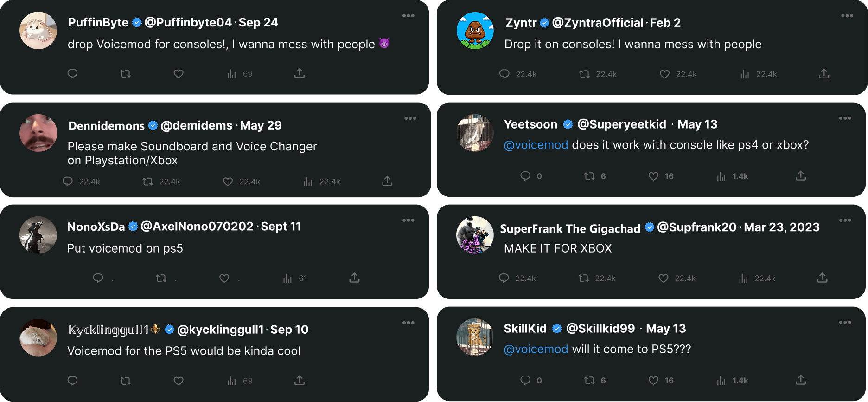
Task: Reply to SkillKid's PS5 question tweet
Action: tap(525, 381)
